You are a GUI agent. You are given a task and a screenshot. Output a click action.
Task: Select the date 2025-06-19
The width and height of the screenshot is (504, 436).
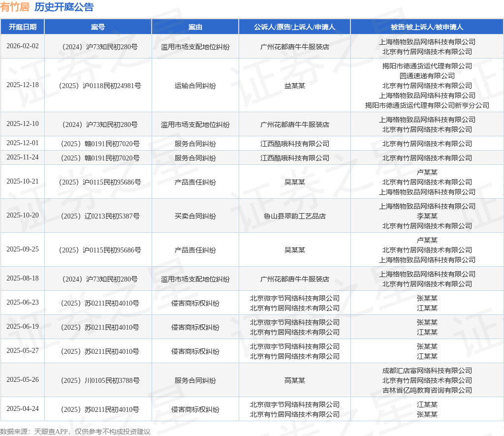pos(23,326)
